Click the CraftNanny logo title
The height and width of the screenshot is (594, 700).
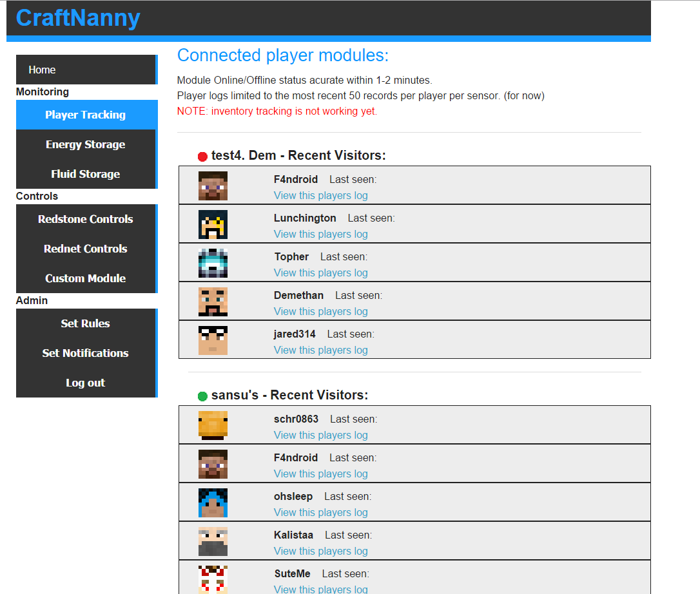click(78, 18)
